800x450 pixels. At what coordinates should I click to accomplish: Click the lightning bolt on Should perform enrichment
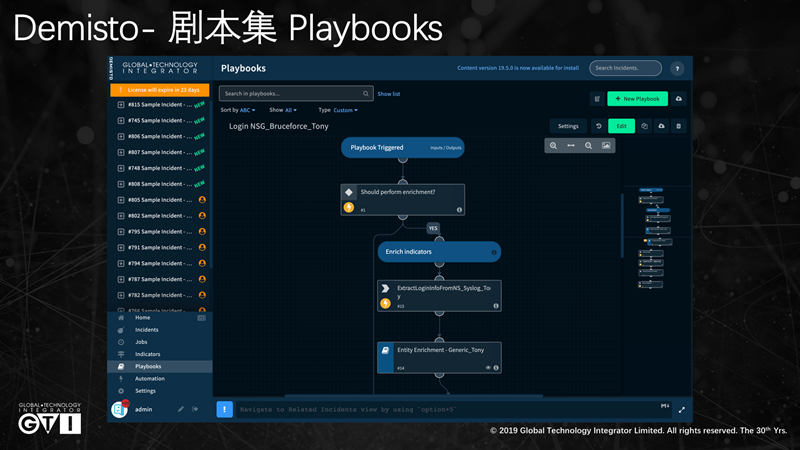(x=349, y=207)
